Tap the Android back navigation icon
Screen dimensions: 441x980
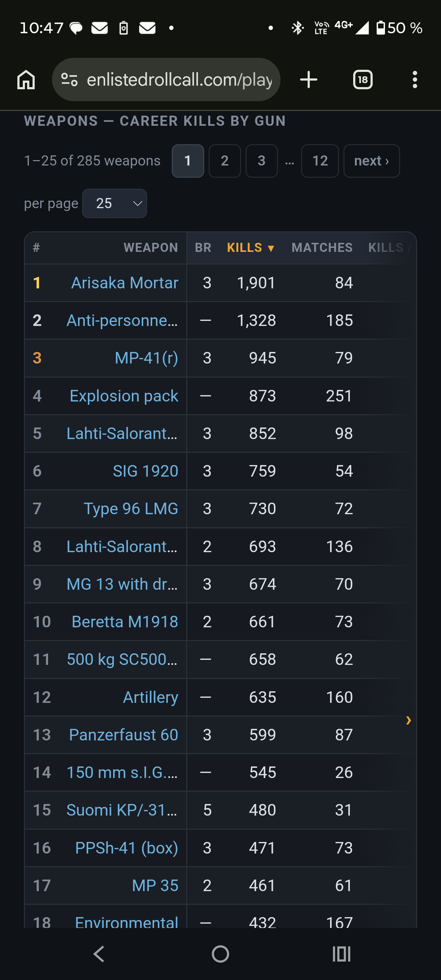coord(99,954)
